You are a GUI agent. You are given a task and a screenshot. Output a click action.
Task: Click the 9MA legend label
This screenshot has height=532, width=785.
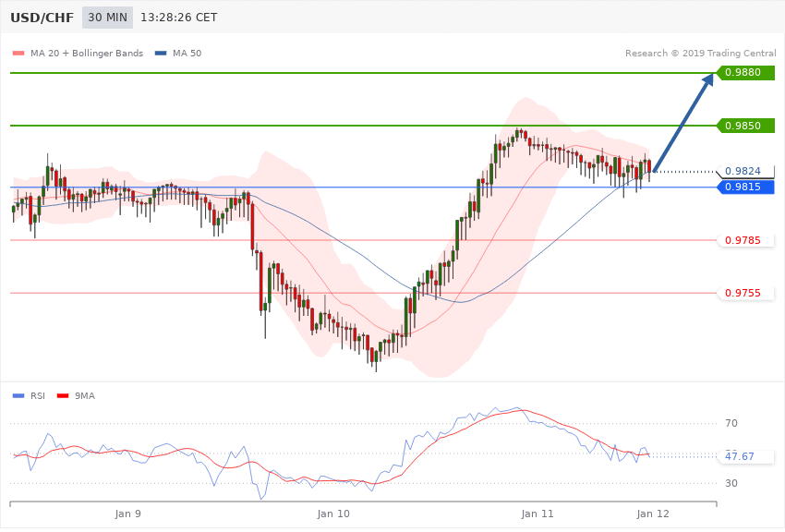coord(85,396)
